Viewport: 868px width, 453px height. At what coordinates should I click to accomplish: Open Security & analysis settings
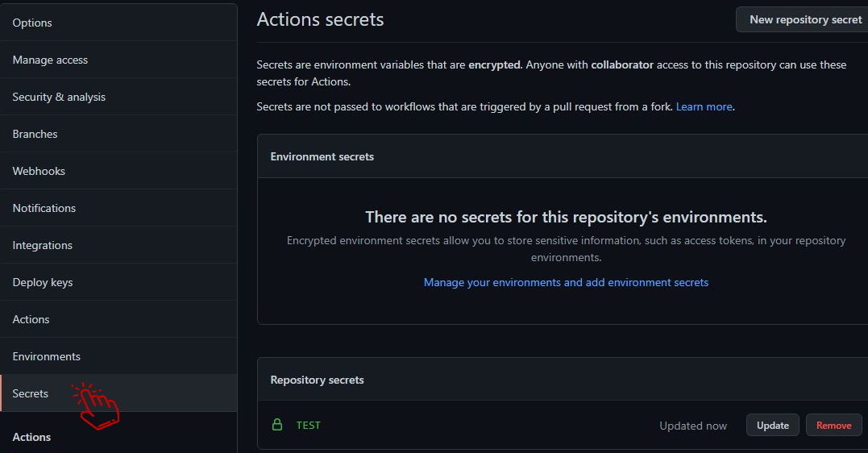click(59, 97)
